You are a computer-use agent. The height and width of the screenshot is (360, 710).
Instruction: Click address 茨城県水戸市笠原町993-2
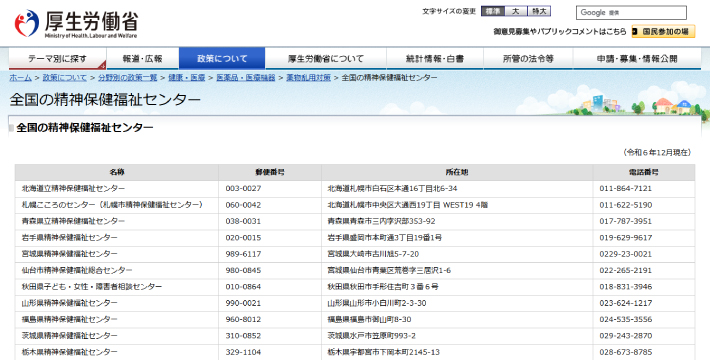point(371,336)
